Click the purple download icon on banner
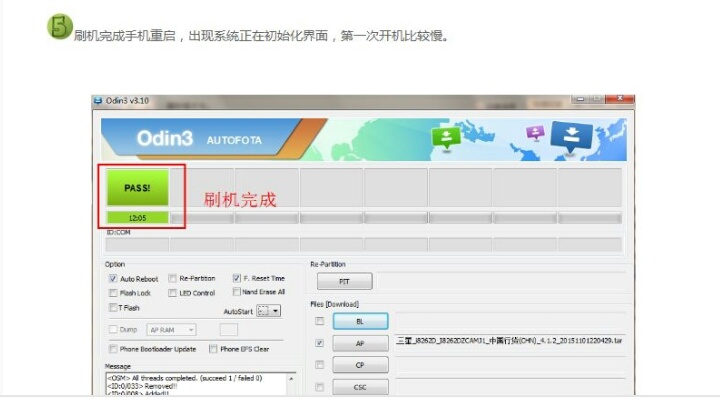720x402 pixels. [535, 133]
